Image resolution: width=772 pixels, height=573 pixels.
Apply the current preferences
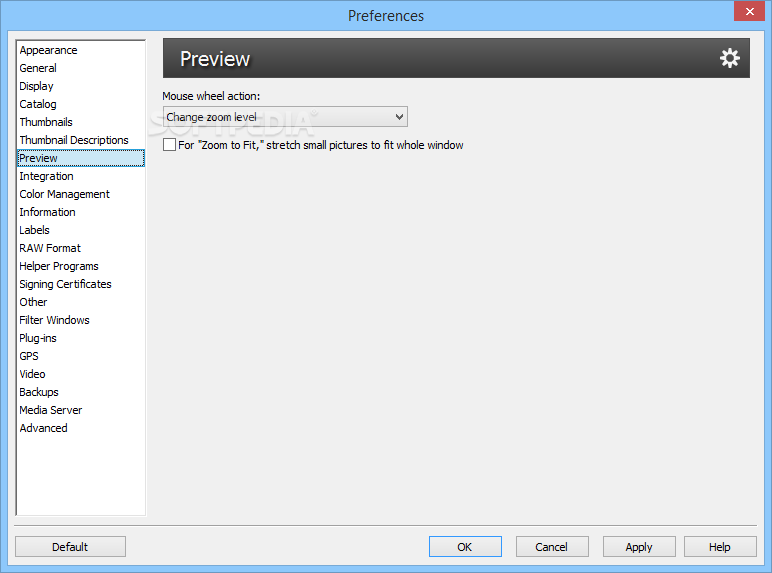point(639,547)
